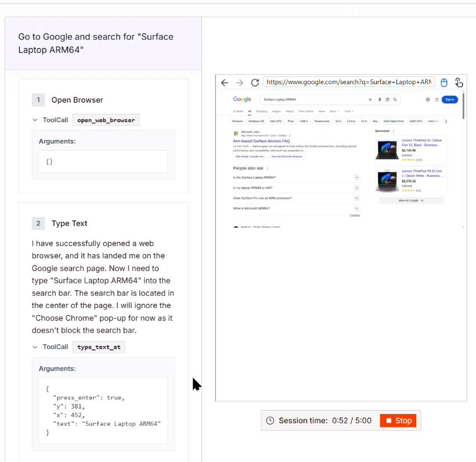Click the Google search input field
This screenshot has width=476, height=462.
[x=314, y=99]
